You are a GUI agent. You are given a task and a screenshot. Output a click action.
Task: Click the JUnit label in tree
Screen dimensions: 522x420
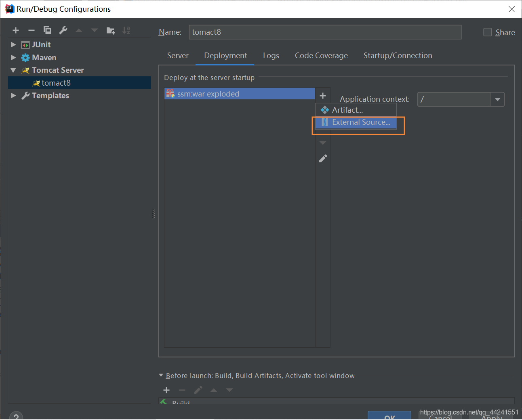coord(41,45)
